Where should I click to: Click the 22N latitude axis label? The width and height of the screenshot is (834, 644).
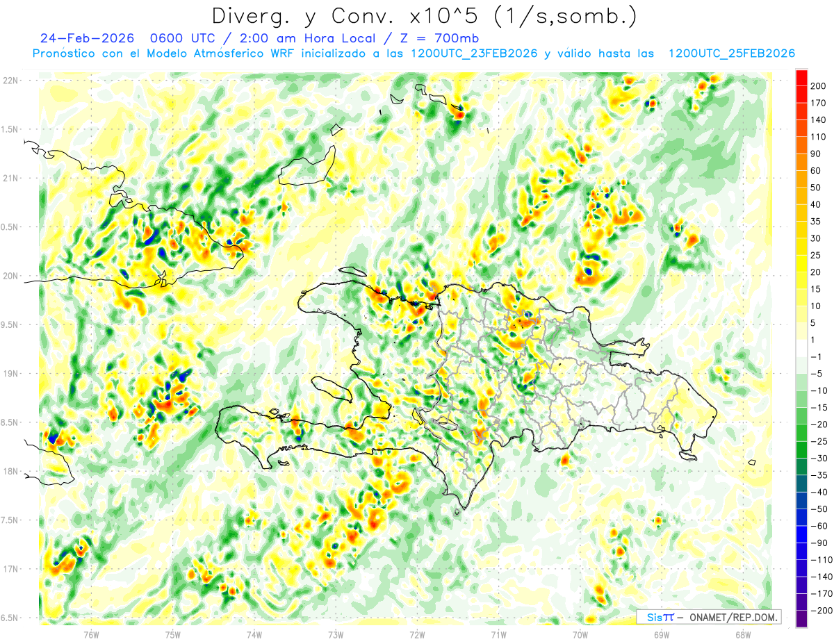click(10, 81)
